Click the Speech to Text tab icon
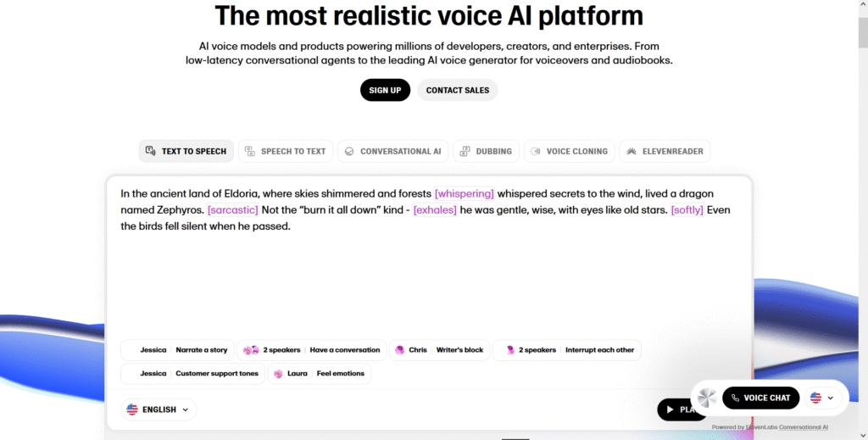868x440 pixels. (250, 151)
